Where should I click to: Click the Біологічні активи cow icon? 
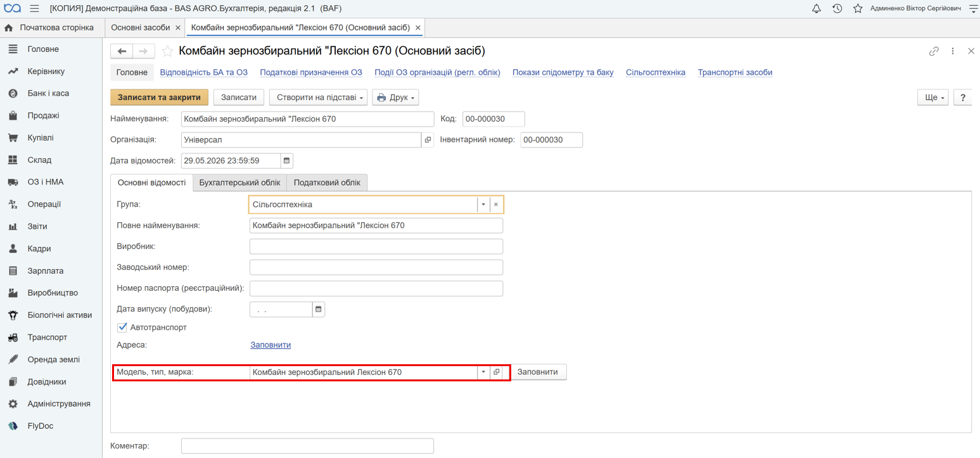(x=13, y=315)
